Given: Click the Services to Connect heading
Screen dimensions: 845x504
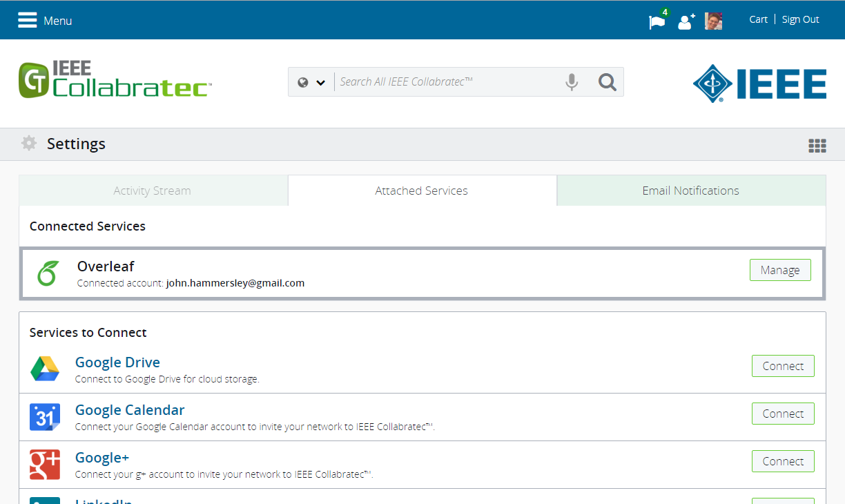Looking at the screenshot, I should click(88, 333).
